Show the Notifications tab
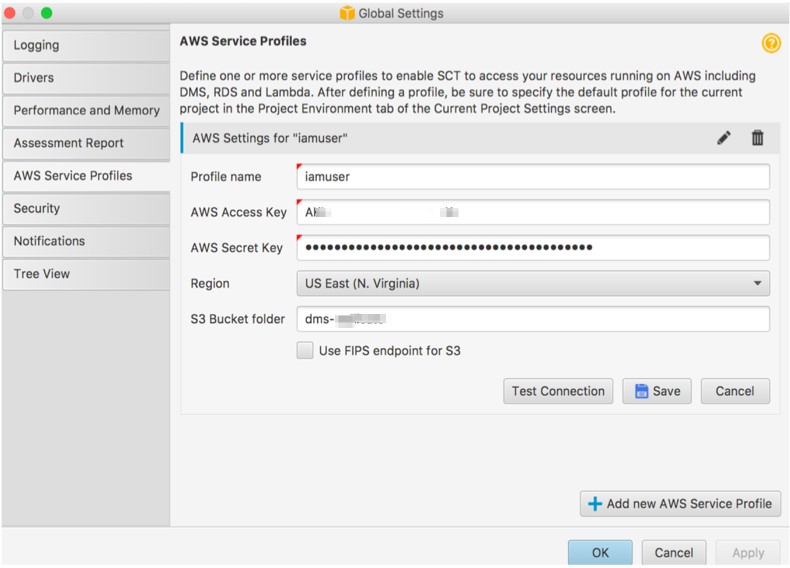790x568 pixels. point(86,241)
